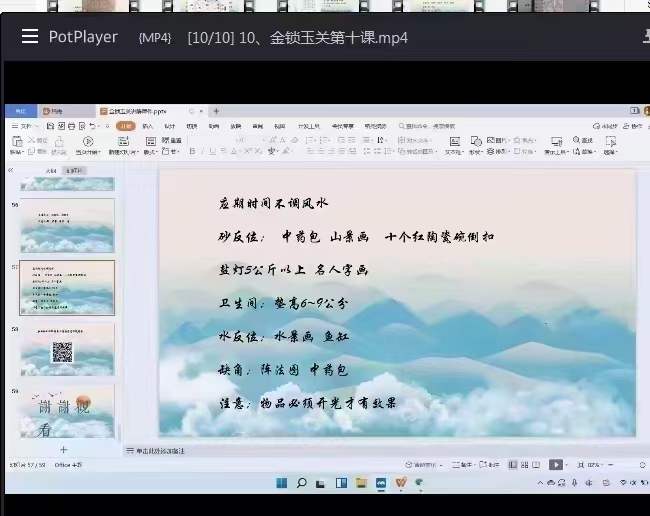This screenshot has width=650, height=516.
Task: Open a new document tab with plus icon
Action: coord(216,111)
